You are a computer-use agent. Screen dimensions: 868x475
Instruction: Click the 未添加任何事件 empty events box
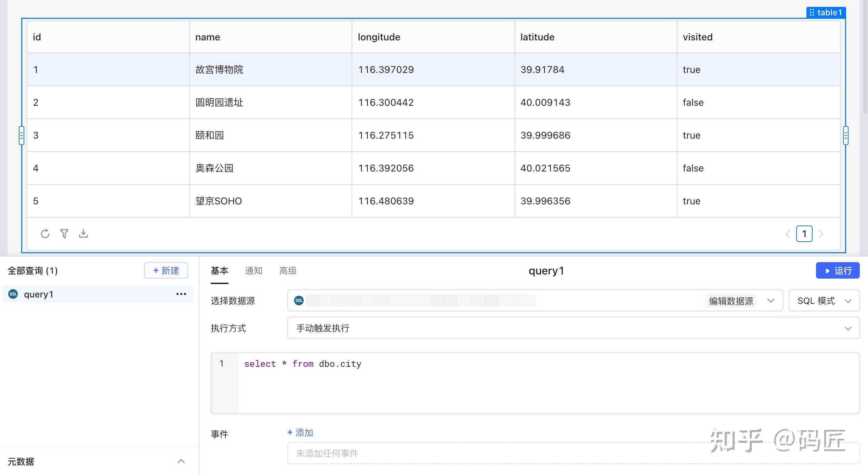[573, 453]
